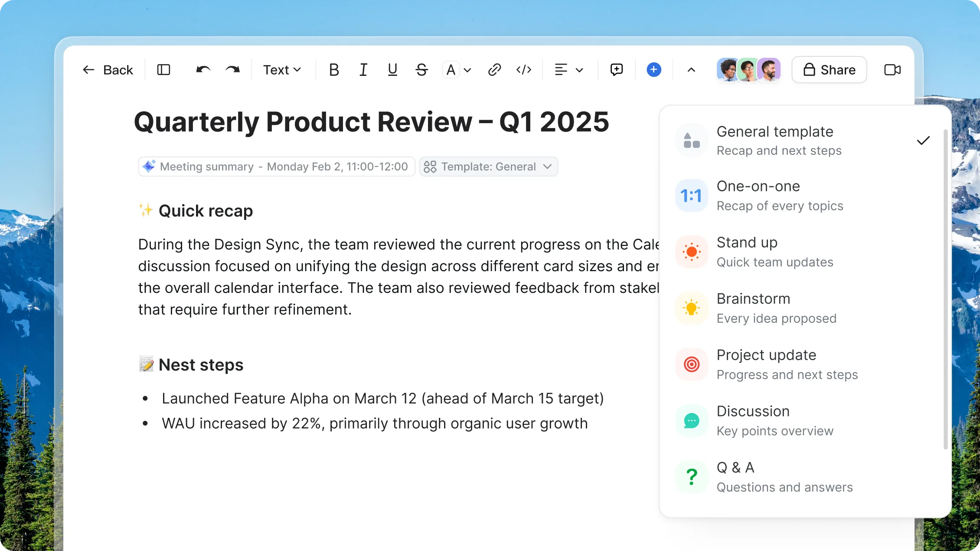Click the AI sparkle icon in Meeting summary
980x551 pixels.
pyautogui.click(x=149, y=166)
